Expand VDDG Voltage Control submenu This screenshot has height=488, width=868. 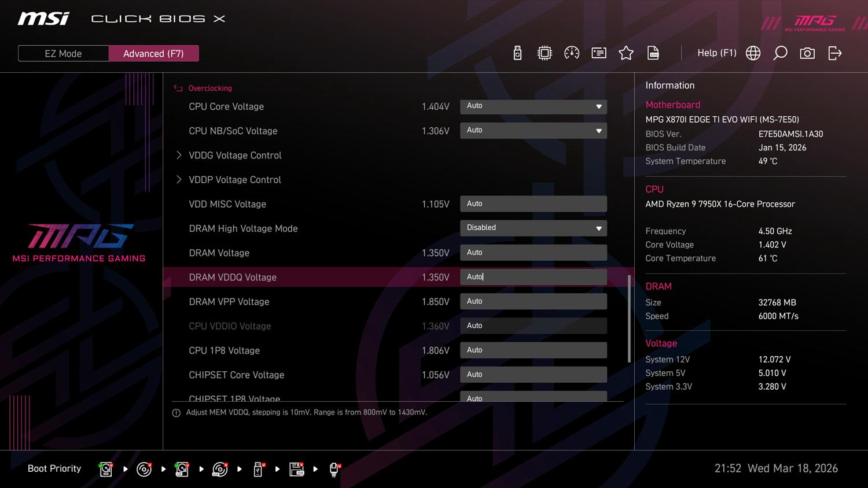pos(235,156)
